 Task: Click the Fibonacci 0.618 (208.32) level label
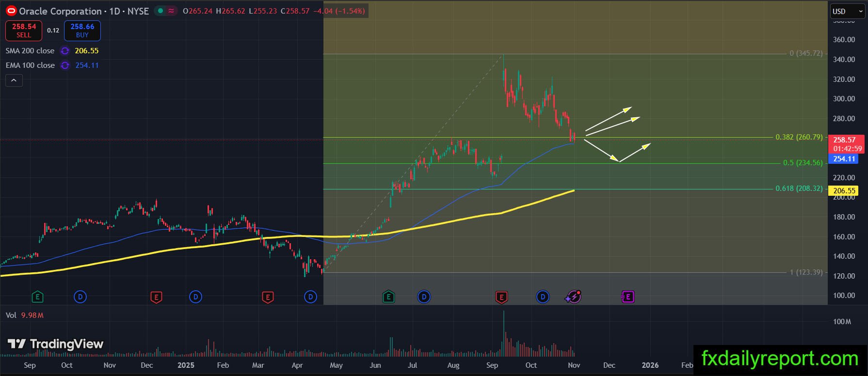tap(799, 188)
